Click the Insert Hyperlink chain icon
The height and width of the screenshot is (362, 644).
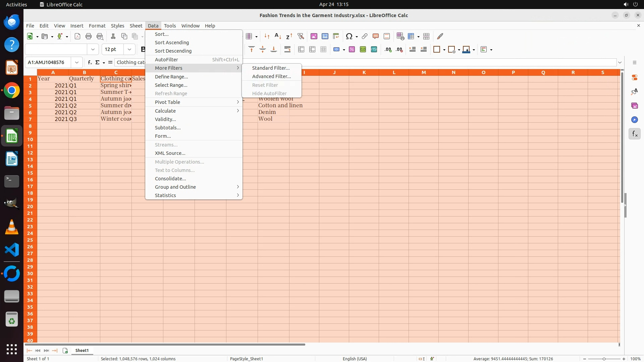click(x=365, y=36)
